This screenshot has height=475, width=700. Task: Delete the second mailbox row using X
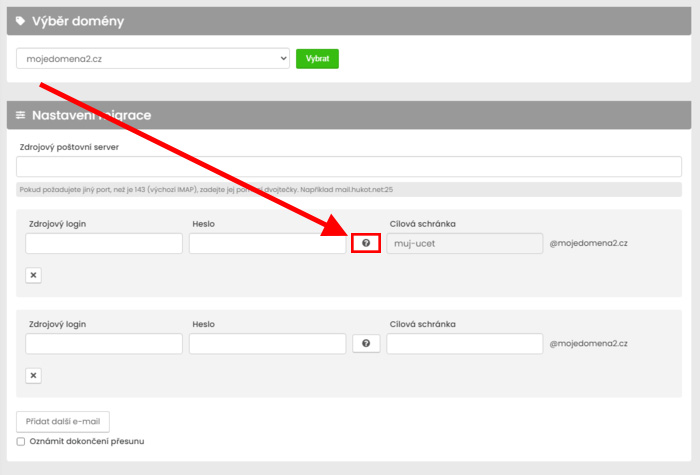33,375
